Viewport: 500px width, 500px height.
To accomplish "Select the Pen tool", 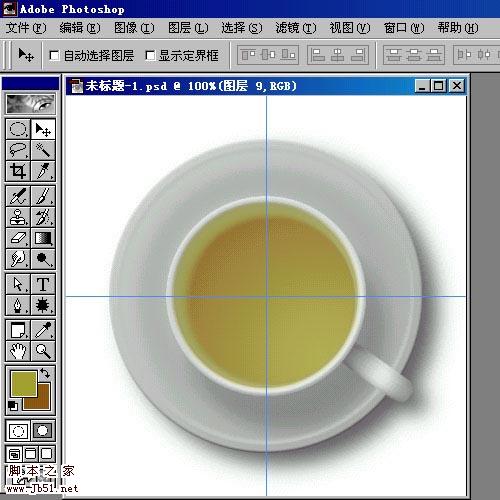I will click(x=18, y=305).
